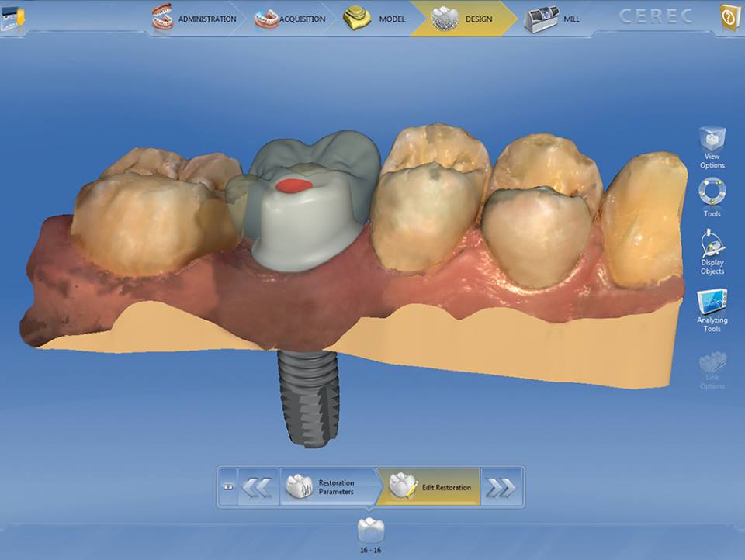Viewport: 745px width, 560px height.
Task: Open the help book icon
Action: point(729,18)
